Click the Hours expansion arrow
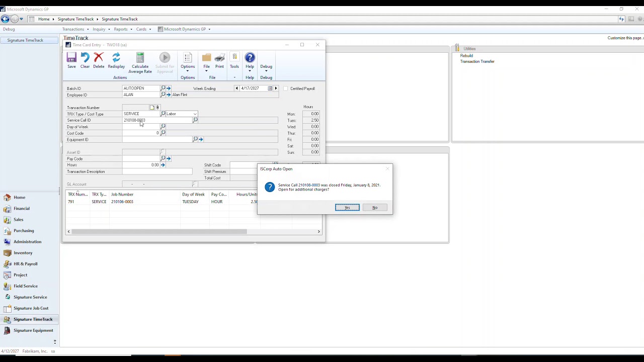 point(163,165)
